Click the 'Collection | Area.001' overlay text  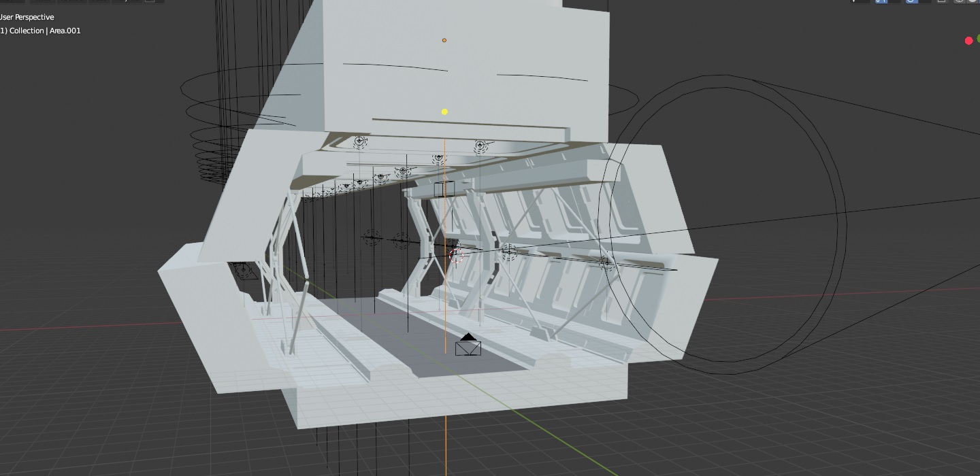[x=44, y=31]
